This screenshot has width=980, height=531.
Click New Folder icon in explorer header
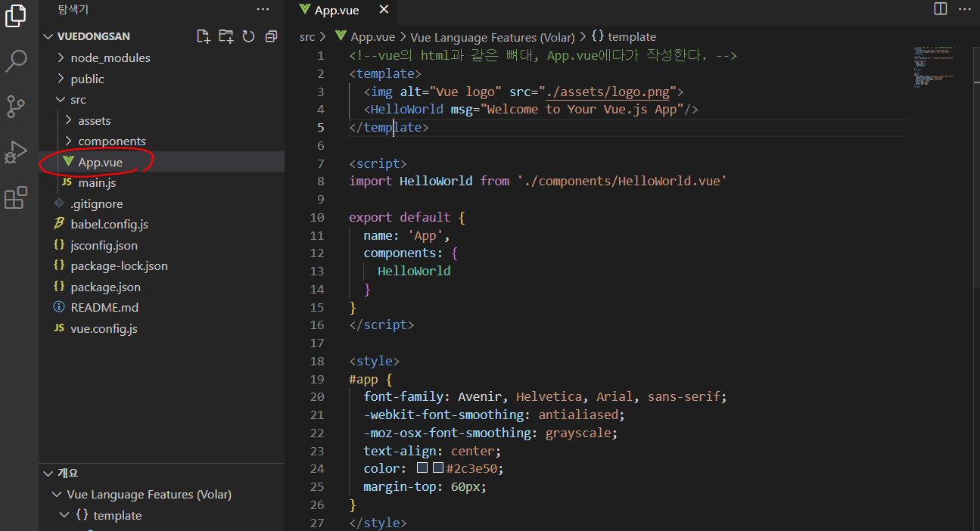pos(226,36)
